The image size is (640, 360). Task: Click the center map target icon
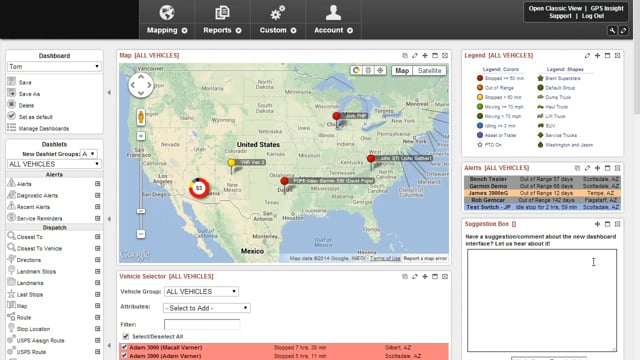(380, 70)
